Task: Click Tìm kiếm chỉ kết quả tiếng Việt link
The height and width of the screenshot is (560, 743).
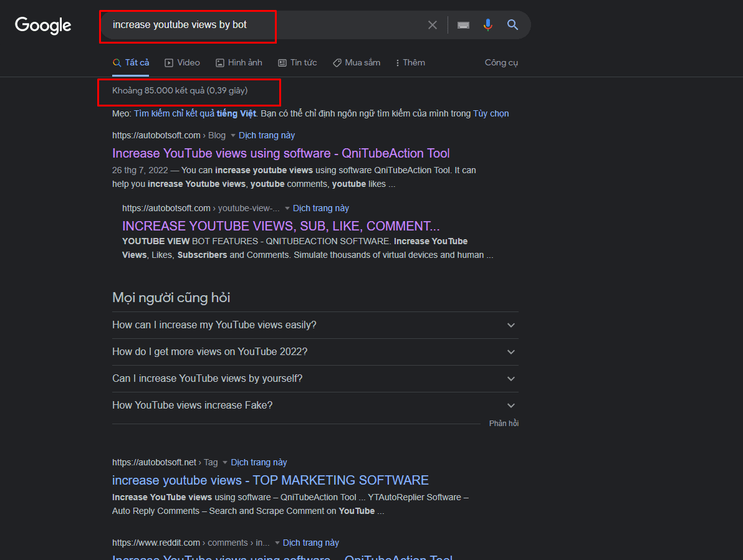Action: [x=194, y=113]
